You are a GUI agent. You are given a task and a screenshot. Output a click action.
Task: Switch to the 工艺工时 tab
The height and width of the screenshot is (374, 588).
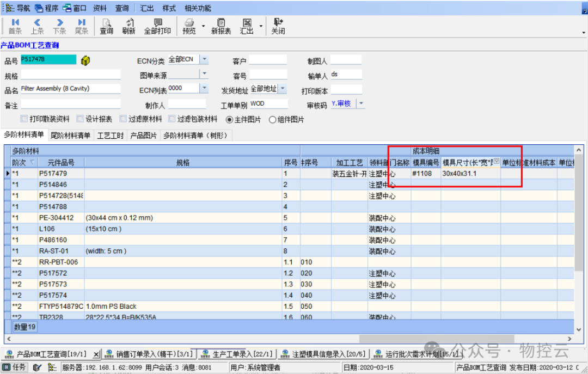click(110, 136)
